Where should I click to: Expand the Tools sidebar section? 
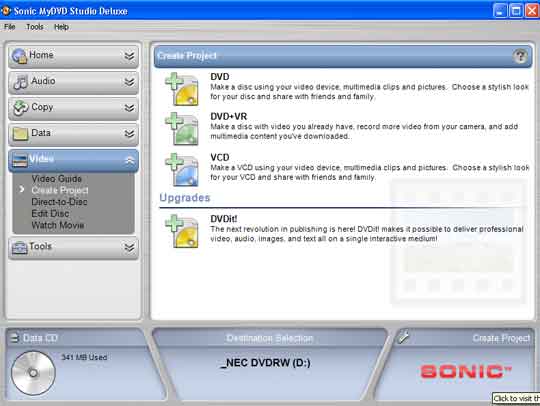pos(73,248)
